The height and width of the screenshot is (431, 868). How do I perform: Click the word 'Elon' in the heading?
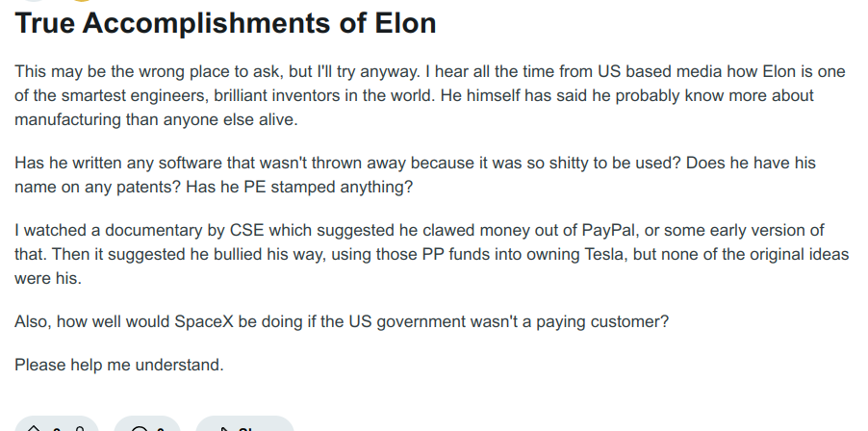406,23
